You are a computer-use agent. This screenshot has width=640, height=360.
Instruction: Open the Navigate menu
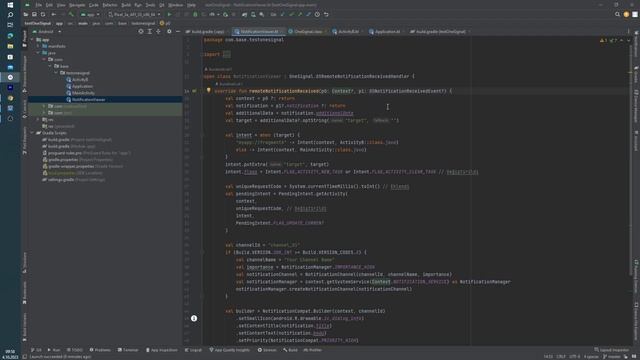pyautogui.click(x=76, y=5)
